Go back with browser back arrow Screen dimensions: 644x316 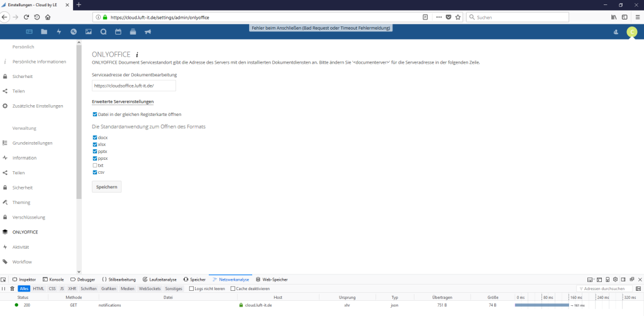click(x=5, y=17)
